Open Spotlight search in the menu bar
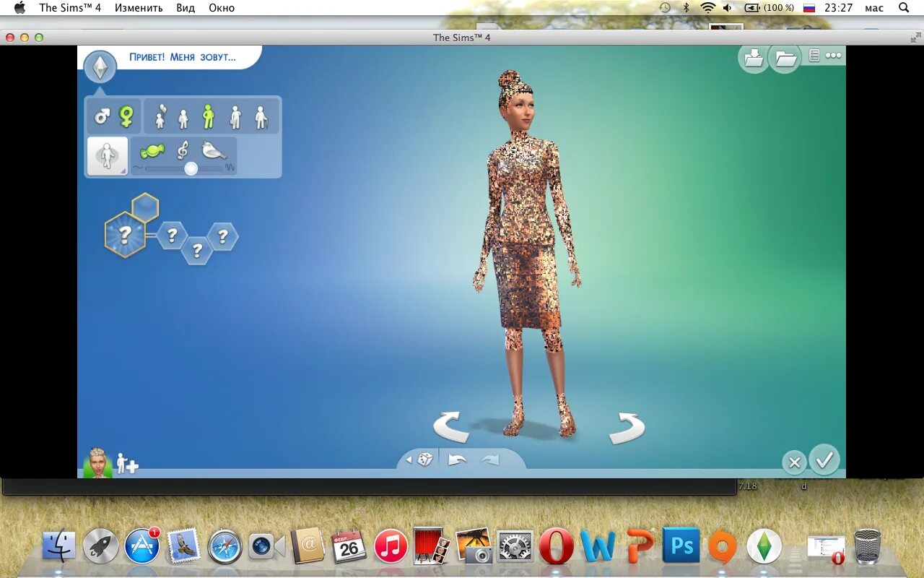 point(904,8)
